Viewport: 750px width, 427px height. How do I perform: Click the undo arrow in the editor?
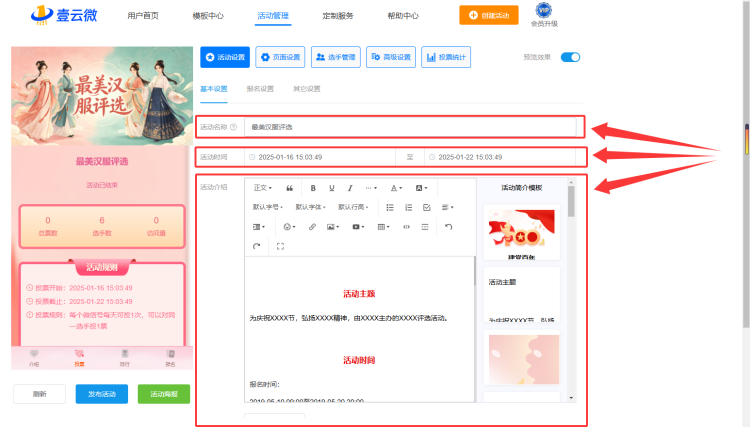pyautogui.click(x=448, y=227)
